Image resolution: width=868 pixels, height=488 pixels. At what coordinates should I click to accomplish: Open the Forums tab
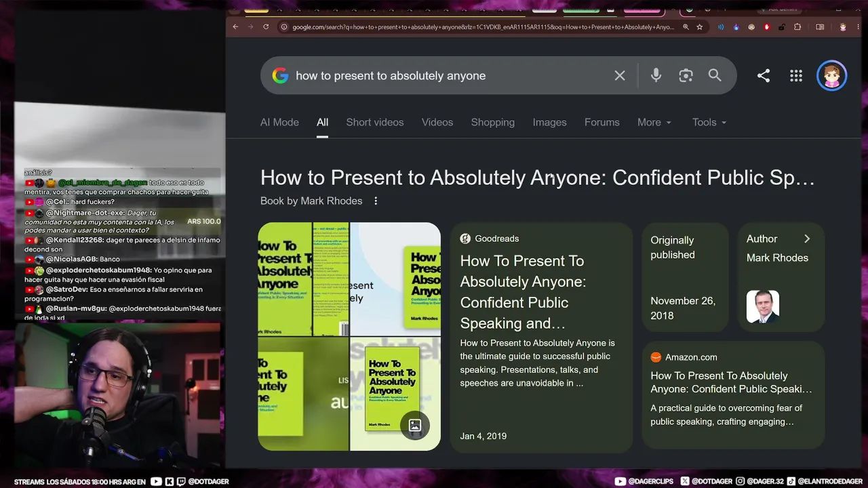(x=602, y=122)
